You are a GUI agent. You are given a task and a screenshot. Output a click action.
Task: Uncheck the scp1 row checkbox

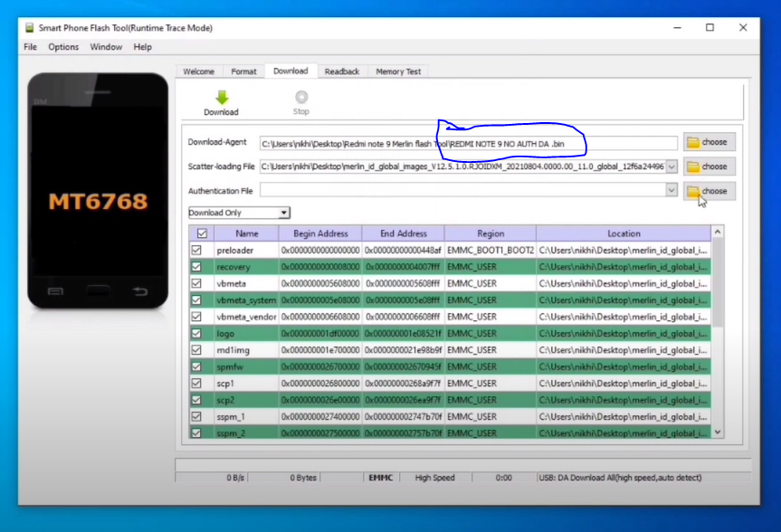pos(196,384)
